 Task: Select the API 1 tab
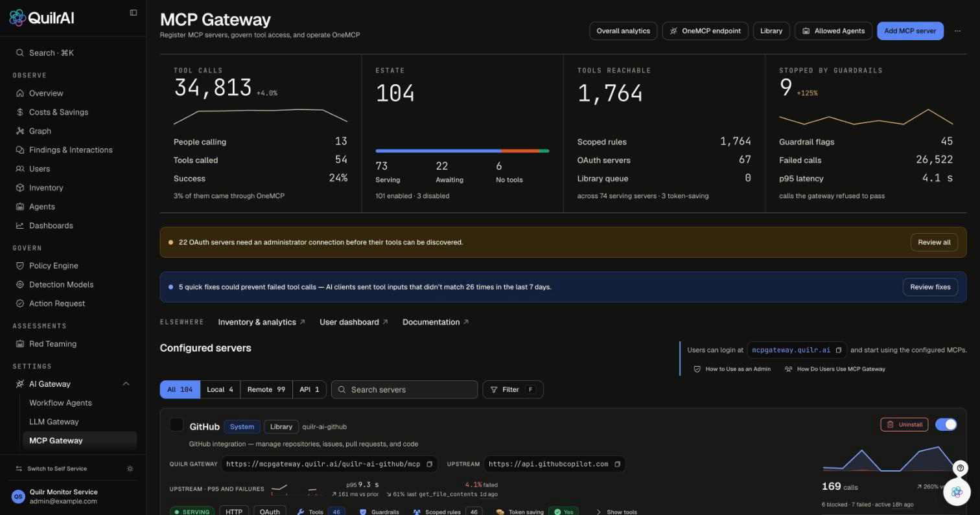coord(309,389)
